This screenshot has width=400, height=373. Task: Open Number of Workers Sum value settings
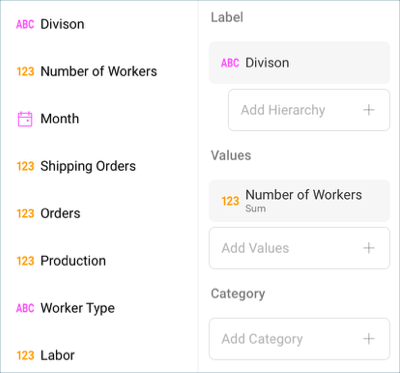coord(299,201)
